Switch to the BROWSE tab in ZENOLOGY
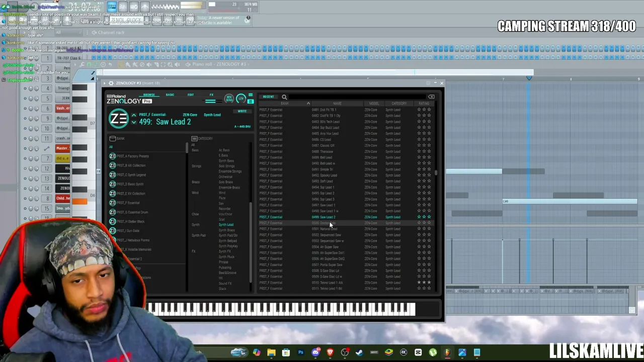Viewport: 644px width, 362px height. 149,95
